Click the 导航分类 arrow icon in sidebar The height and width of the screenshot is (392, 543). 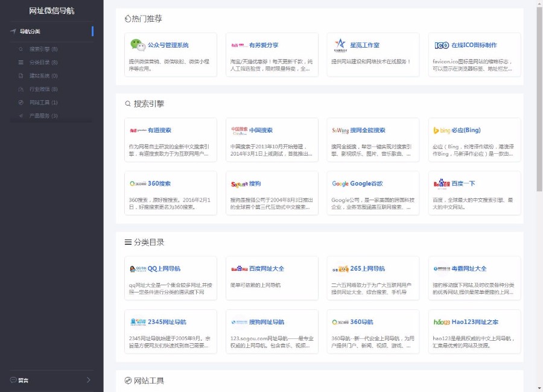click(x=13, y=31)
